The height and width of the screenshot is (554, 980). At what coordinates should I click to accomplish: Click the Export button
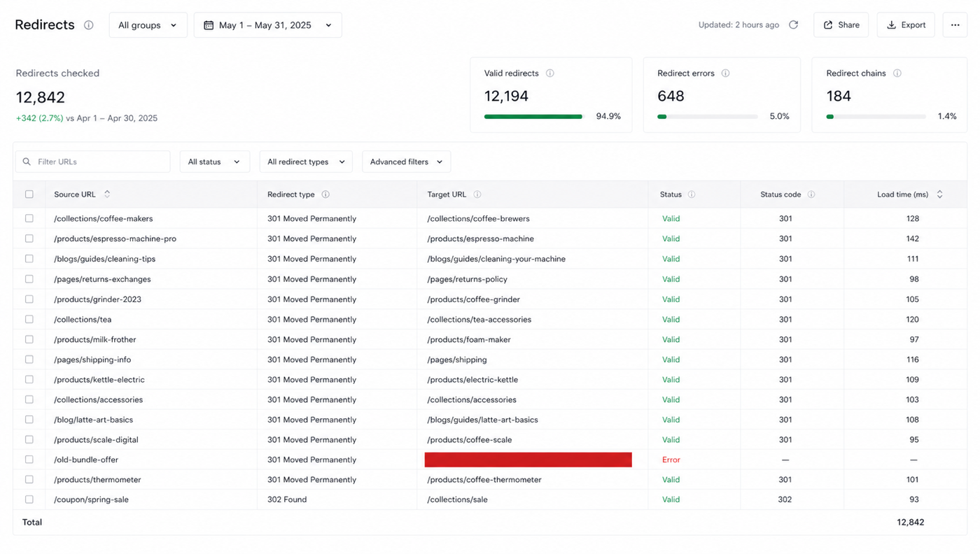click(906, 25)
